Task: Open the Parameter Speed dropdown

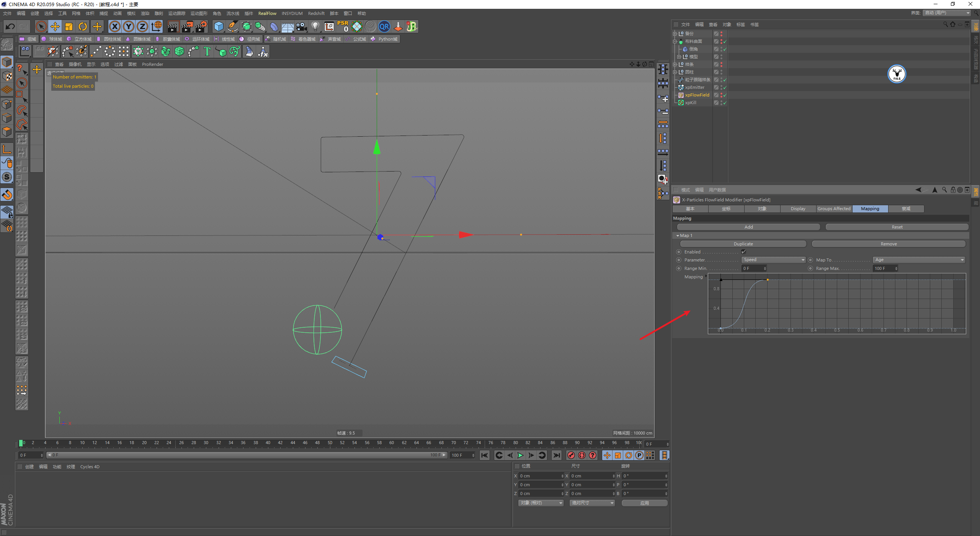Action: 773,260
